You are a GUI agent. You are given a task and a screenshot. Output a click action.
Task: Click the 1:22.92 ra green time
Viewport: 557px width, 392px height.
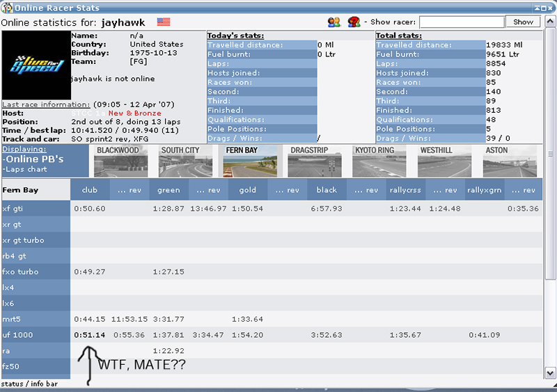pyautogui.click(x=168, y=351)
